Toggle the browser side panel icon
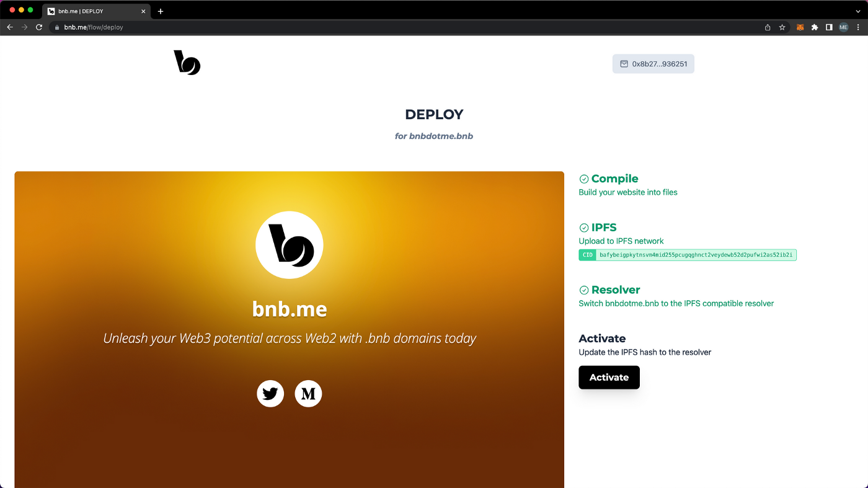 pos(829,27)
